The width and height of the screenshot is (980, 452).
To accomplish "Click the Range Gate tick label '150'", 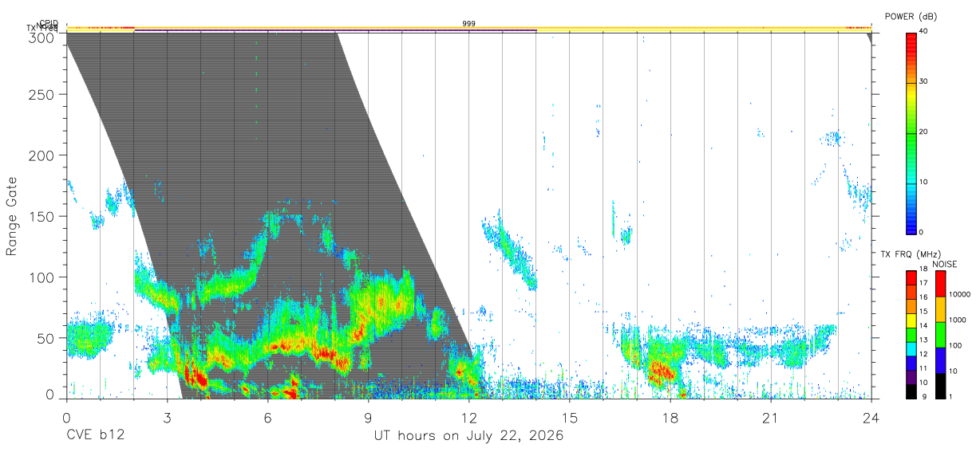I will (x=43, y=217).
